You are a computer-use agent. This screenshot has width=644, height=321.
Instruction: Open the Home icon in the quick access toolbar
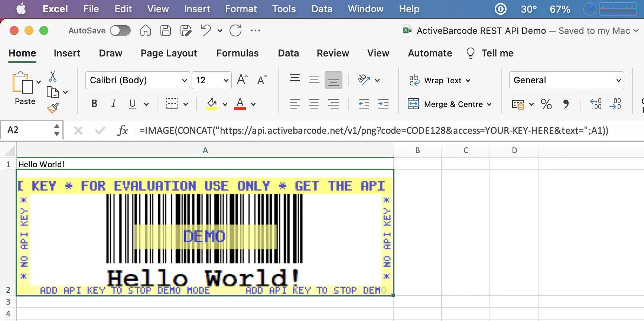pyautogui.click(x=146, y=30)
